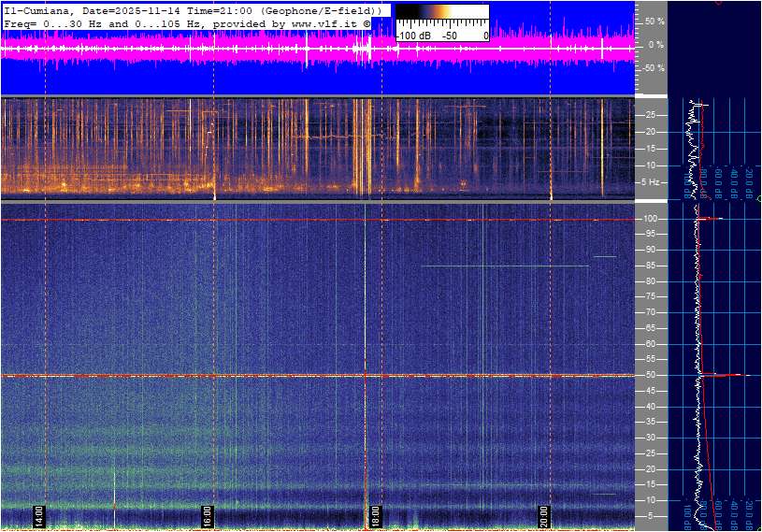
Task: Click the 16:00 time marker label
Action: coord(208,515)
